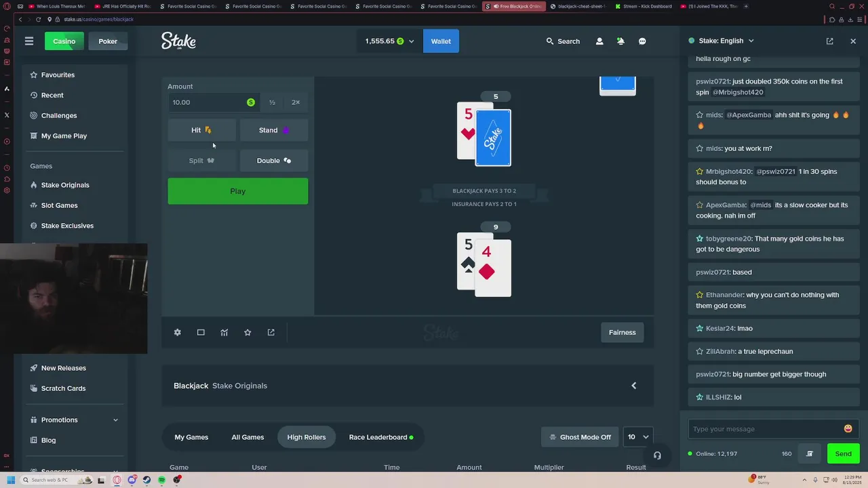The height and width of the screenshot is (488, 868).
Task: Open live stats chart icon
Action: [224, 332]
